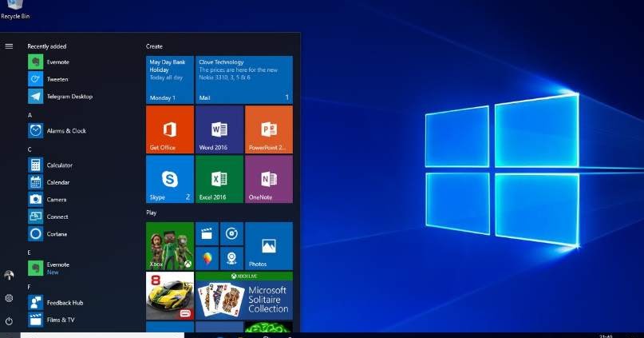Open the small Paint 3D balloon tile
Viewport: 644px width, 338px height.
[207, 258]
